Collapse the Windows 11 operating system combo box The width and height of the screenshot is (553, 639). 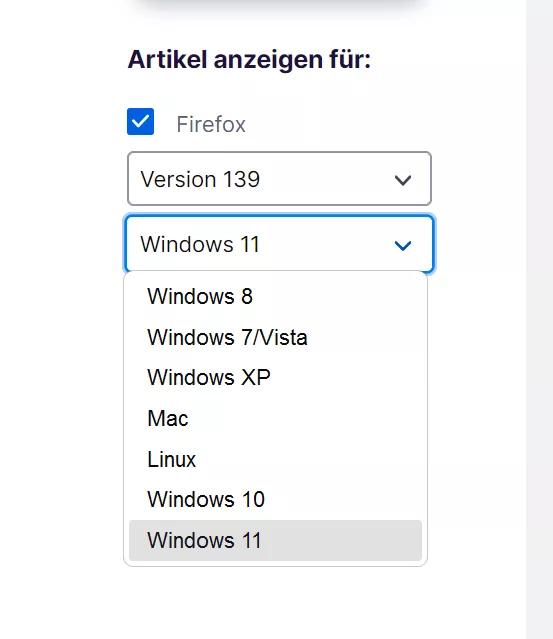(279, 244)
